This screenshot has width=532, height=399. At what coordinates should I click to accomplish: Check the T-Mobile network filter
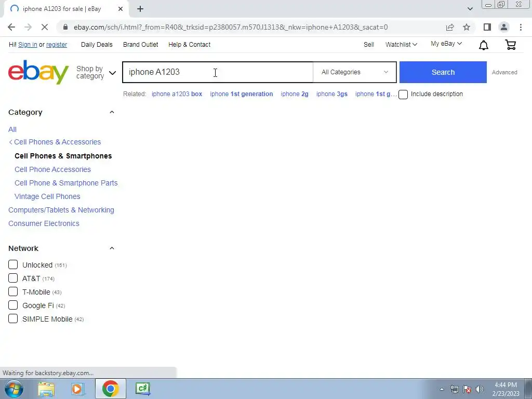tap(13, 292)
